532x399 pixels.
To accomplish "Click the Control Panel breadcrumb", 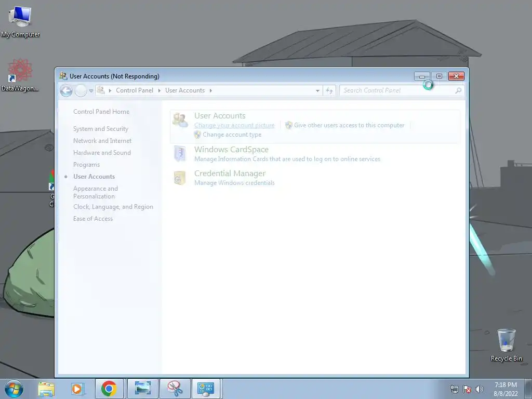I will (x=135, y=90).
